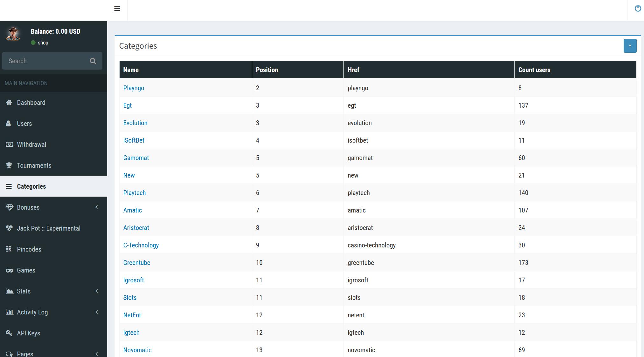This screenshot has width=644, height=357.
Task: Open the Playngo category link
Action: pyautogui.click(x=134, y=88)
